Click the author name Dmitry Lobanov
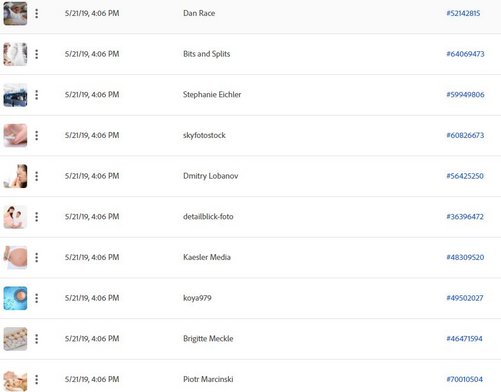The image size is (501, 392). [x=211, y=176]
